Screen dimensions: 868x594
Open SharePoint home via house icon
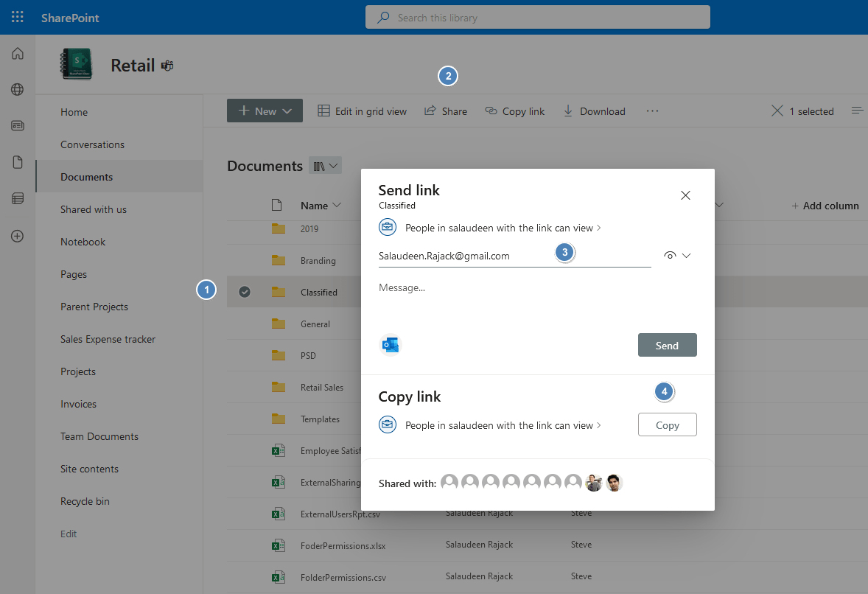pyautogui.click(x=17, y=53)
